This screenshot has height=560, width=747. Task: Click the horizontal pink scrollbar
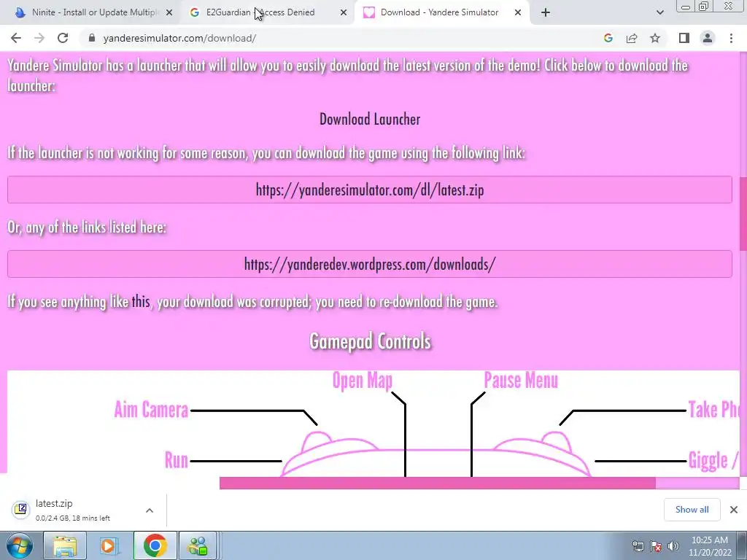pyautogui.click(x=438, y=483)
